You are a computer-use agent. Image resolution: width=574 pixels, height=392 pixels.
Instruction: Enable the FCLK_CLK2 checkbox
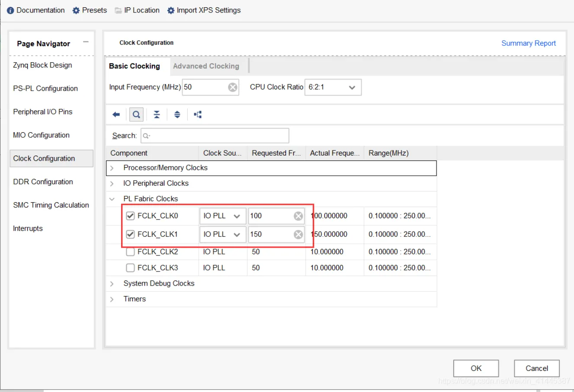(x=130, y=252)
